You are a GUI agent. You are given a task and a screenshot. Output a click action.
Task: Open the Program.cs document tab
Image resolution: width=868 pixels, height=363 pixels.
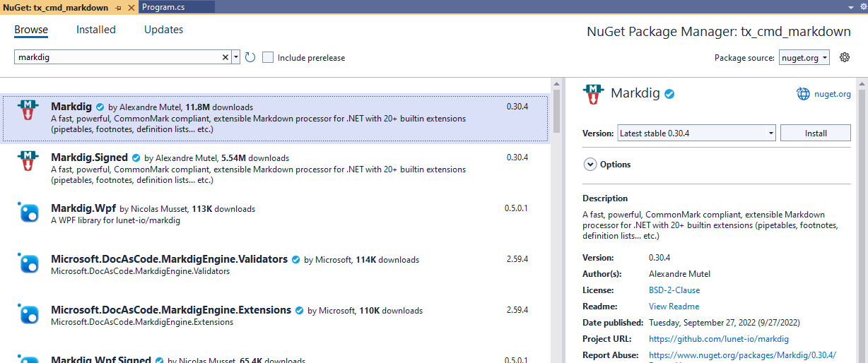pos(163,7)
